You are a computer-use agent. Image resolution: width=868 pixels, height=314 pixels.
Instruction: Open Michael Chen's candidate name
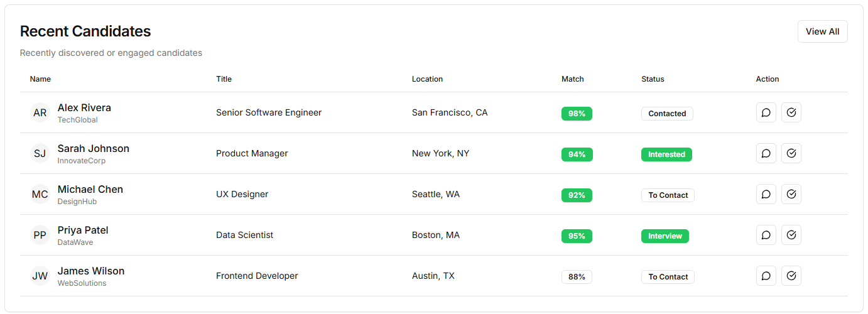[x=90, y=189]
